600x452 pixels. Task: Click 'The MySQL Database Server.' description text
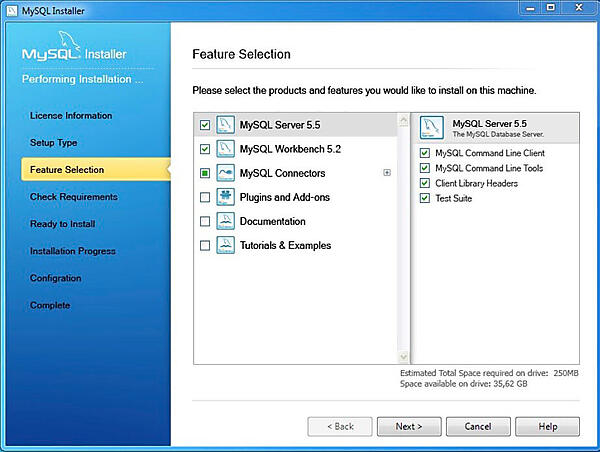pos(498,134)
